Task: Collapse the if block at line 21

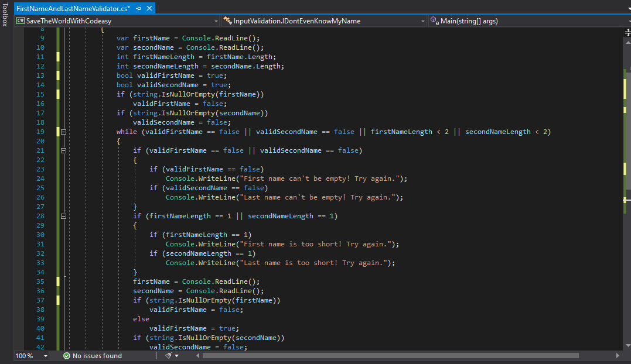Action: tap(64, 150)
